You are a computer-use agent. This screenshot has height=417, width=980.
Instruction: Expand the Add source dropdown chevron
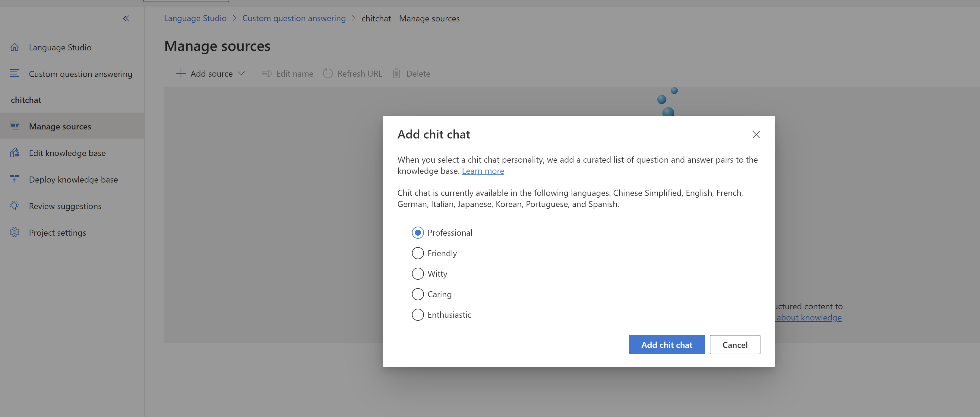coord(241,74)
